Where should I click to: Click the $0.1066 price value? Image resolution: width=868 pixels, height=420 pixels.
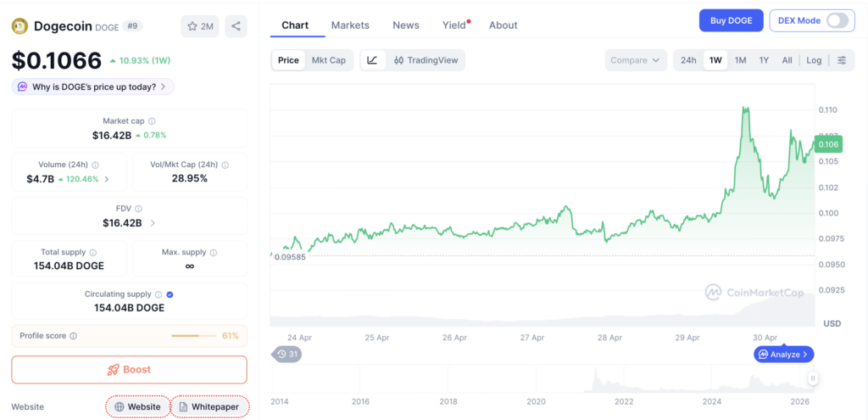pos(57,60)
